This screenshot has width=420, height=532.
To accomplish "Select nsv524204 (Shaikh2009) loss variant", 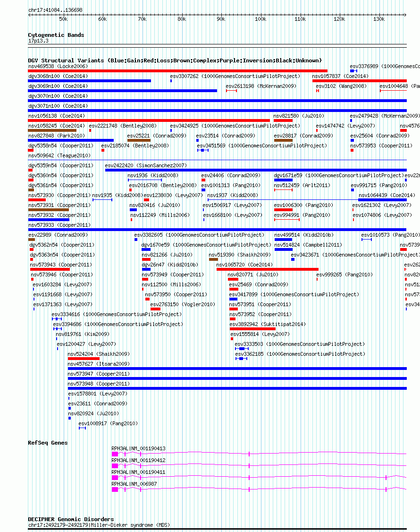I will [x=84, y=358].
